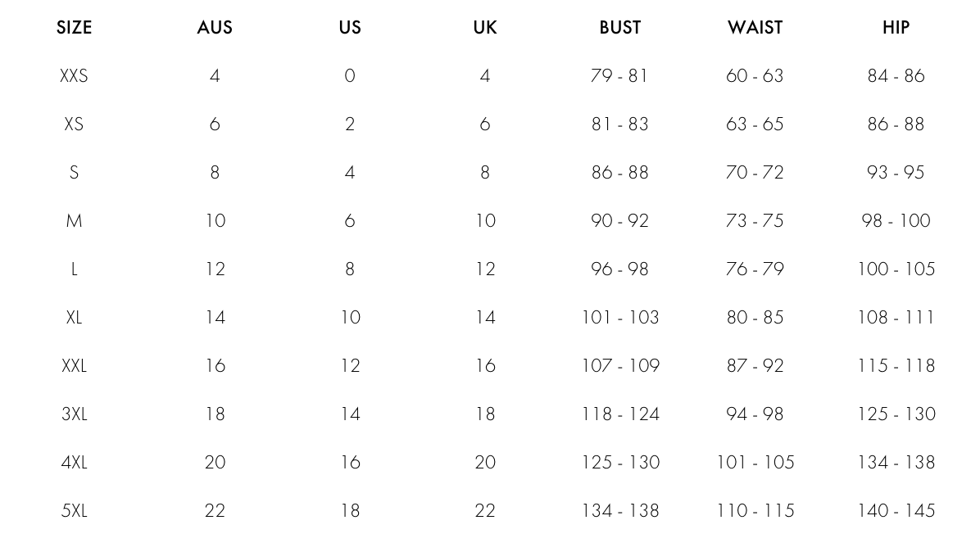
Task: Select the HIP column header
Action: click(896, 28)
